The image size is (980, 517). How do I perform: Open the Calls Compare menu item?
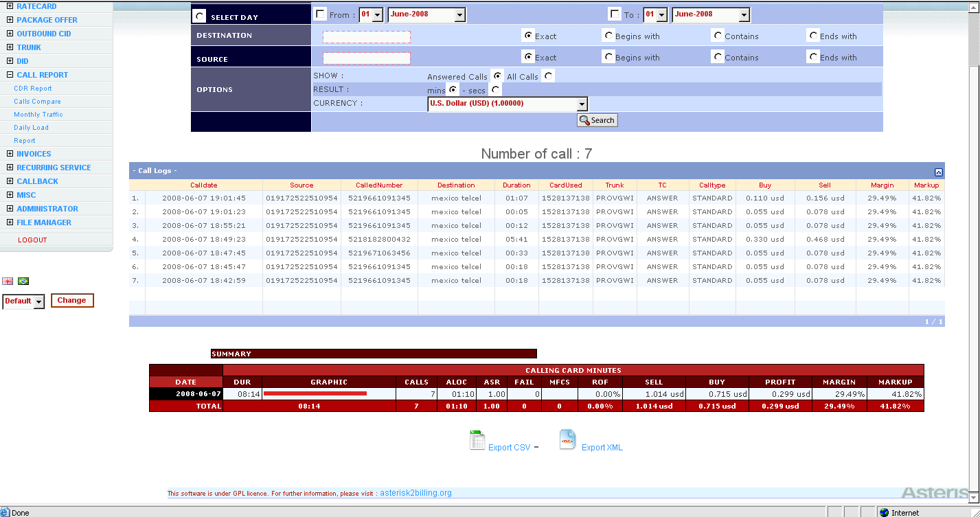37,102
